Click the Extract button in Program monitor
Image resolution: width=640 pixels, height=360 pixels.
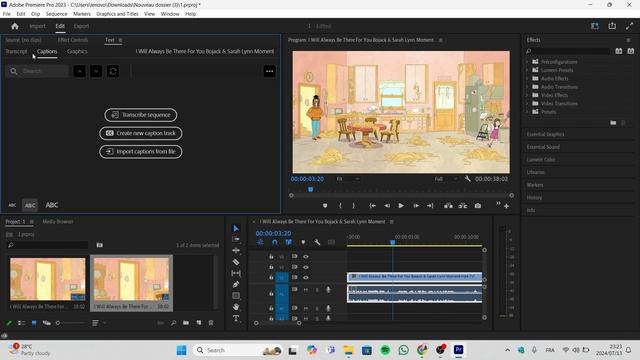[463, 206]
